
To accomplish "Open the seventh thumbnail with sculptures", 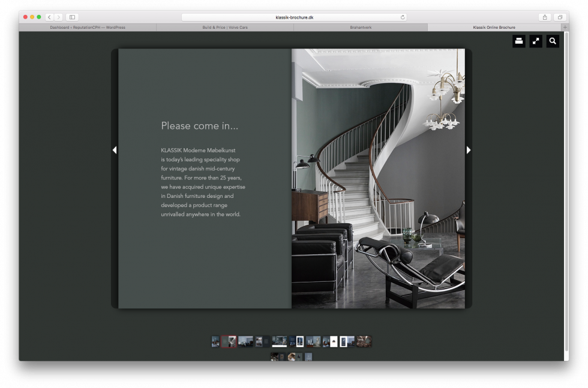I will (313, 341).
